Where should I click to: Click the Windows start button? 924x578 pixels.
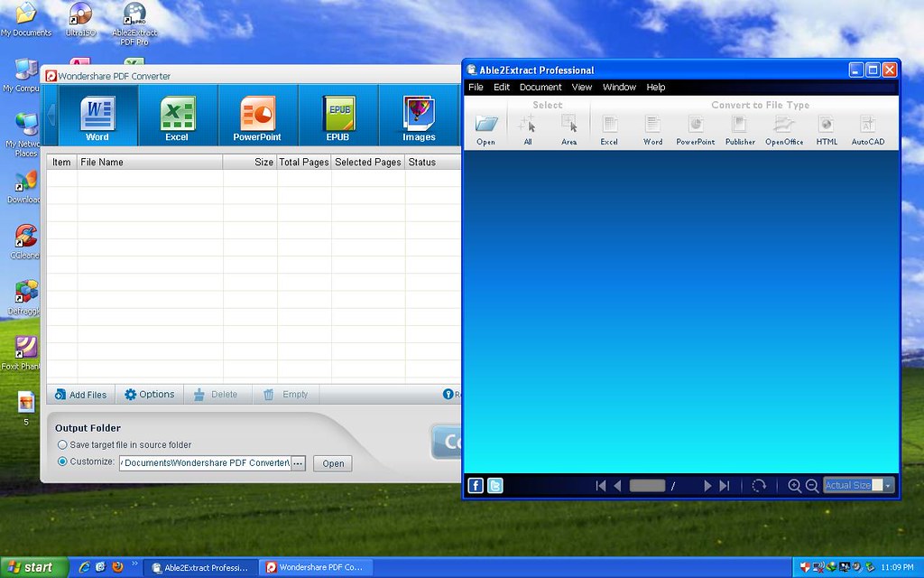35,567
